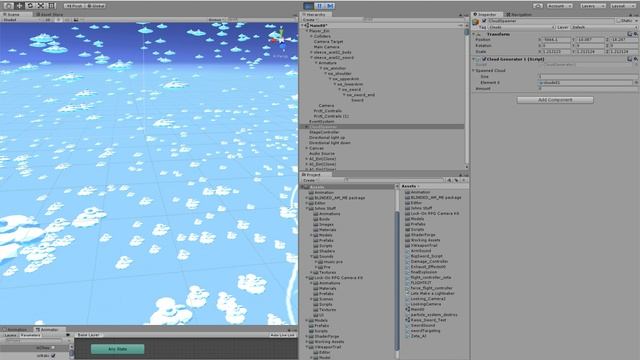
Task: Collapse the Spawned Cloud array
Action: [474, 71]
